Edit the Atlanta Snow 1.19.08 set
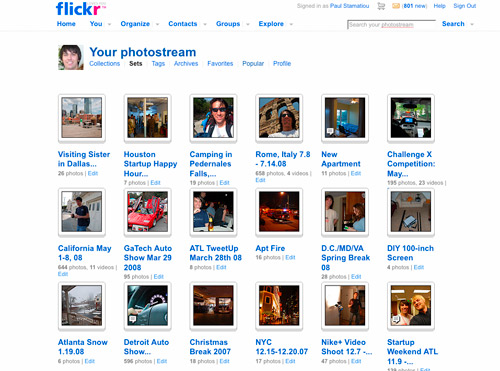 click(90, 361)
